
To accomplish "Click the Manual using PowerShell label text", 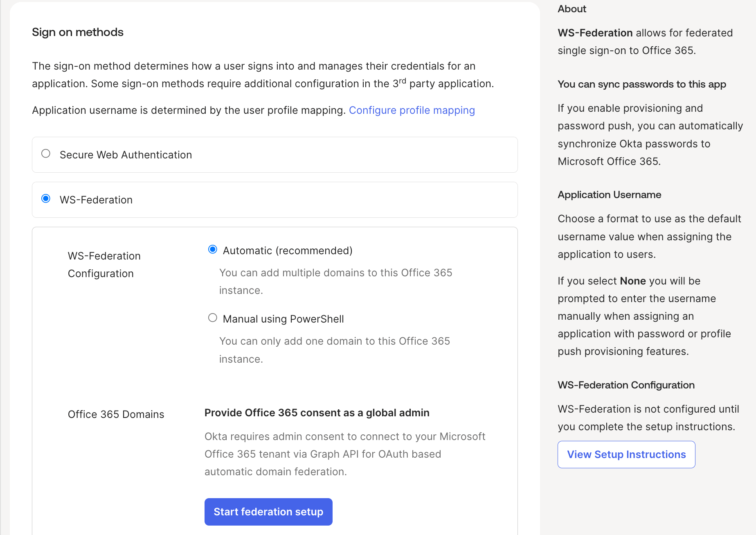I will (283, 319).
